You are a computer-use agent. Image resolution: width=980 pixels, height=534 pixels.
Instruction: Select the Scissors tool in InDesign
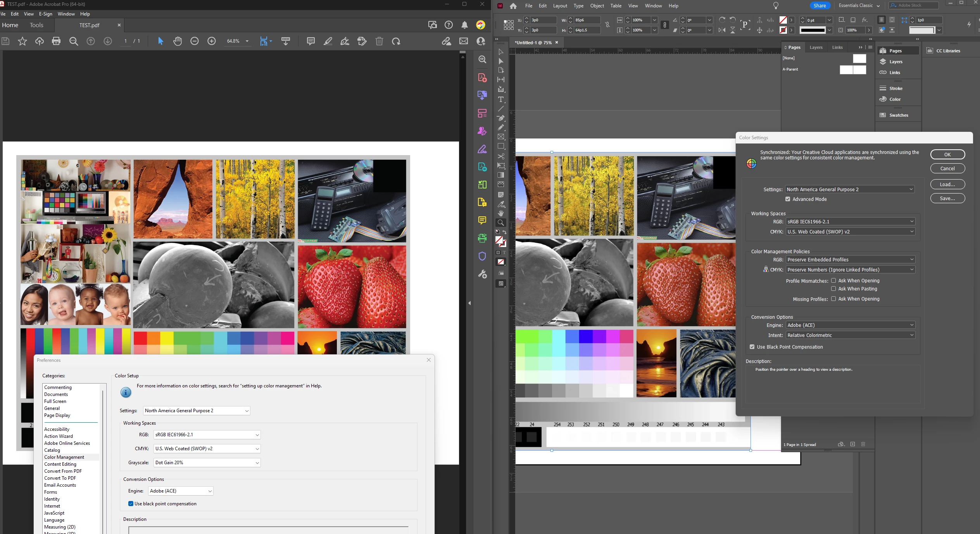click(501, 156)
